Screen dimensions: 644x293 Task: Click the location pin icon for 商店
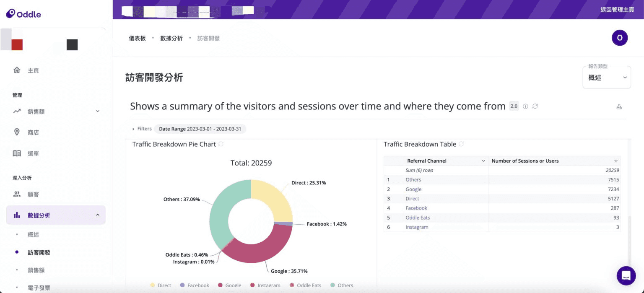tap(17, 132)
